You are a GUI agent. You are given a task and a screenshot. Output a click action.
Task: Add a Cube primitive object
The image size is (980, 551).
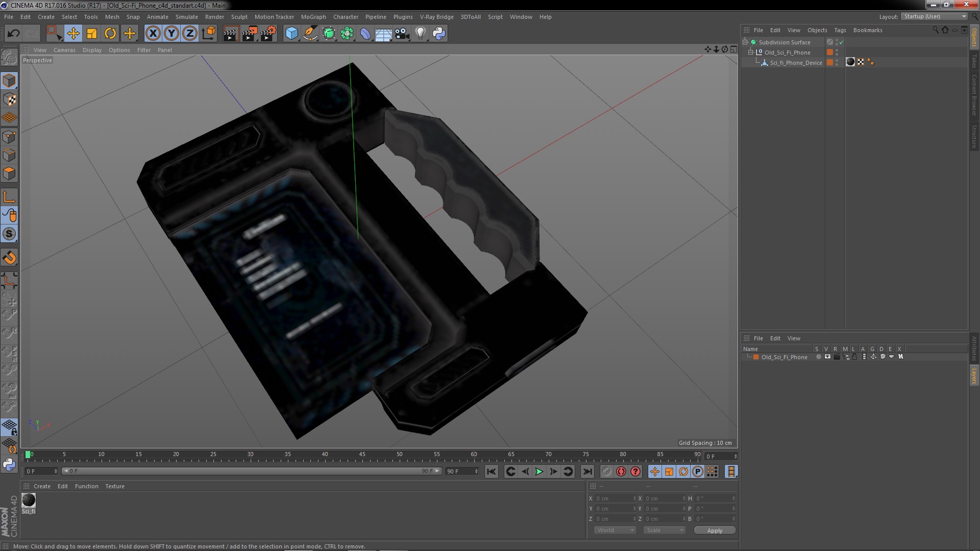[x=291, y=34]
